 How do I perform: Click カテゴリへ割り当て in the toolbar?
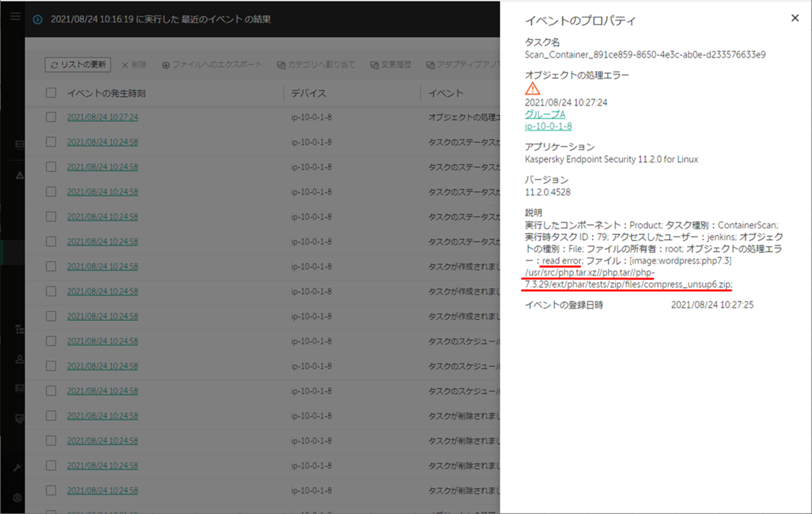point(316,65)
